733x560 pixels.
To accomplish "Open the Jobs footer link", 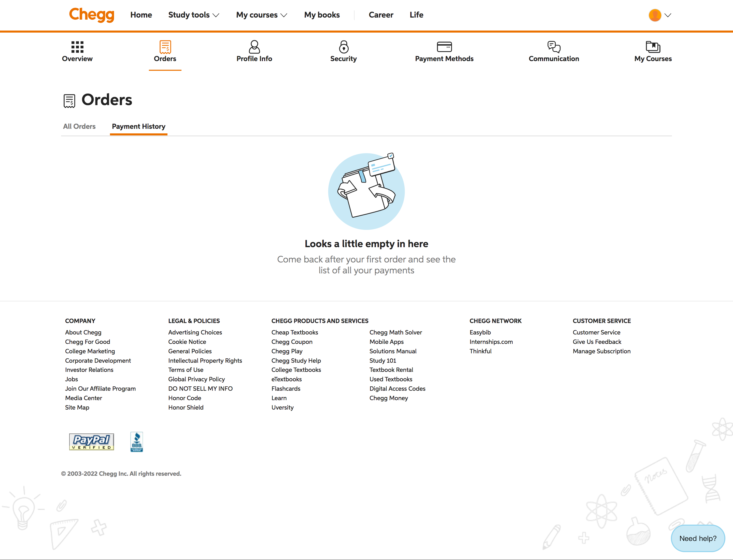I will (72, 379).
